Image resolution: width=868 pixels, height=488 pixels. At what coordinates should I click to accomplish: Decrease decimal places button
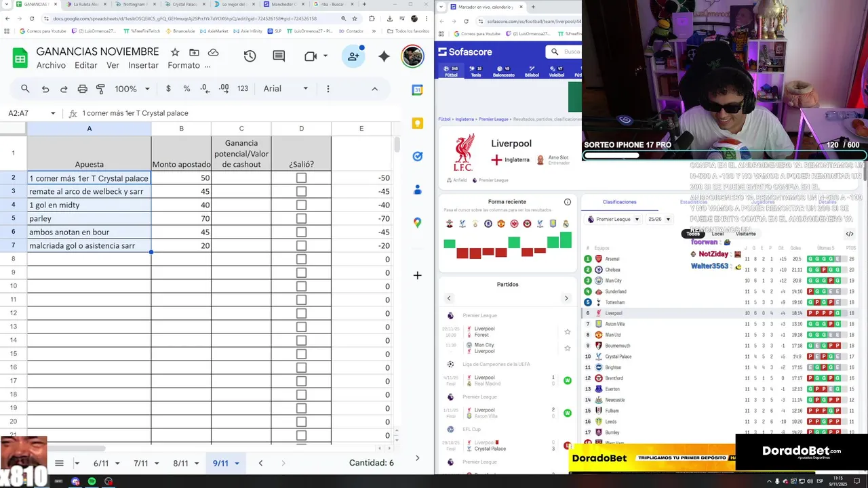pos(205,89)
